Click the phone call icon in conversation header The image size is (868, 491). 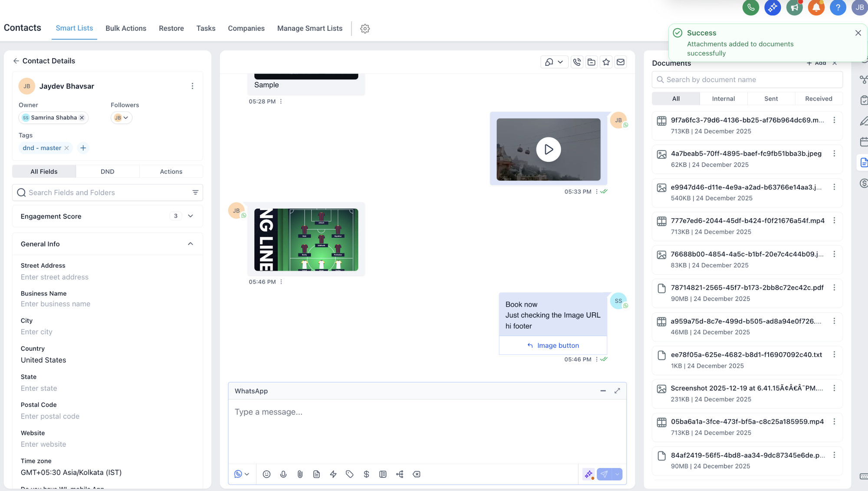(577, 62)
